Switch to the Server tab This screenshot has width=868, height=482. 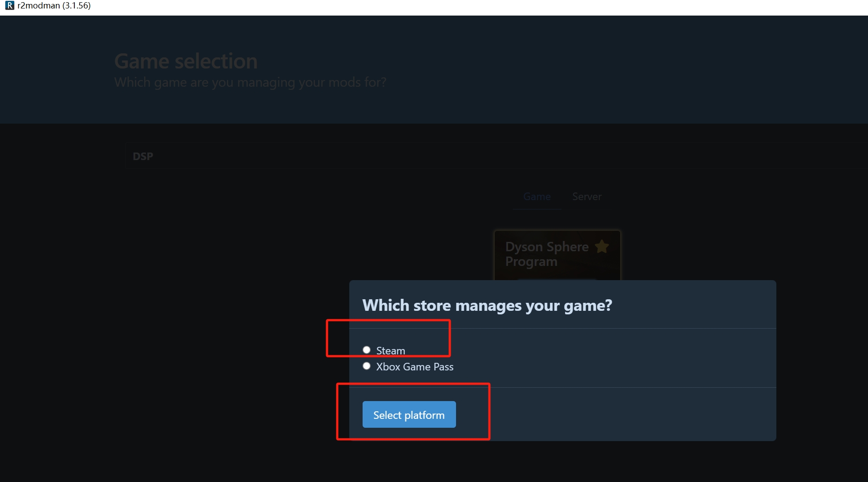tap(587, 197)
